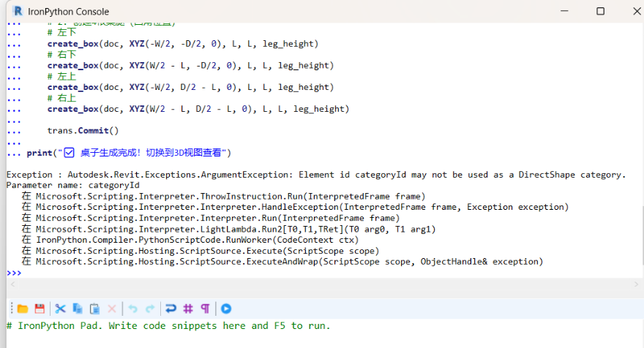Click create_box line with XYZ(W/2 - L, D/2 - L, 0)

tap(198, 109)
